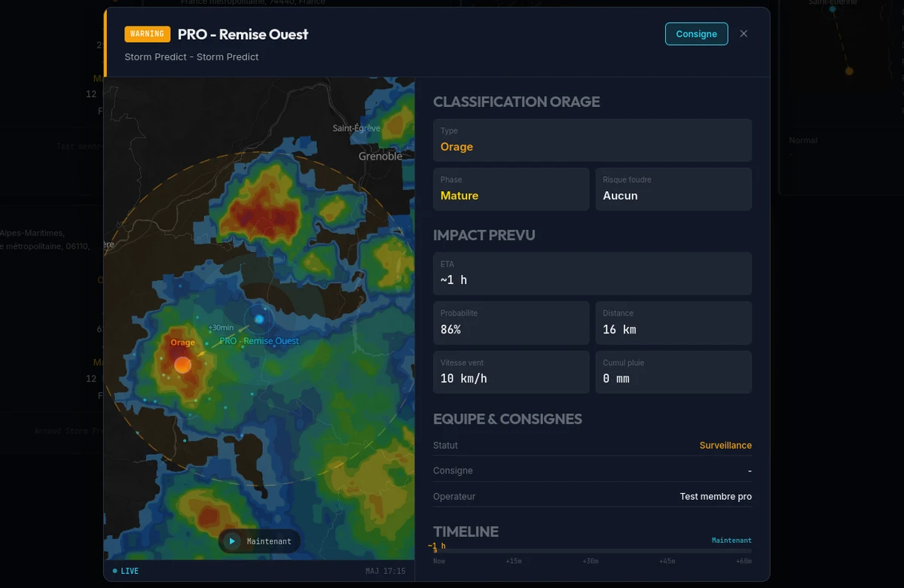Click the 'EQUIPE & CONSIGNES' section heading
Viewport: 904px width, 588px height.
508,419
